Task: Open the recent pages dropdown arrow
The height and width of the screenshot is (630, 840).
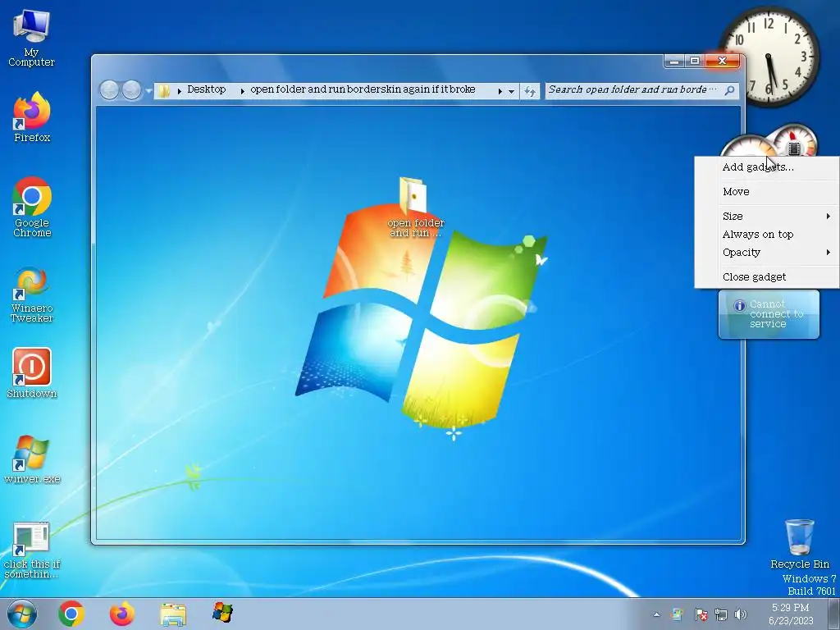Action: (148, 90)
